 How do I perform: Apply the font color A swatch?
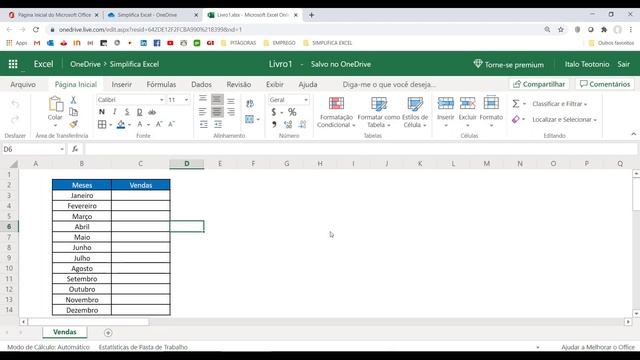(x=140, y=124)
